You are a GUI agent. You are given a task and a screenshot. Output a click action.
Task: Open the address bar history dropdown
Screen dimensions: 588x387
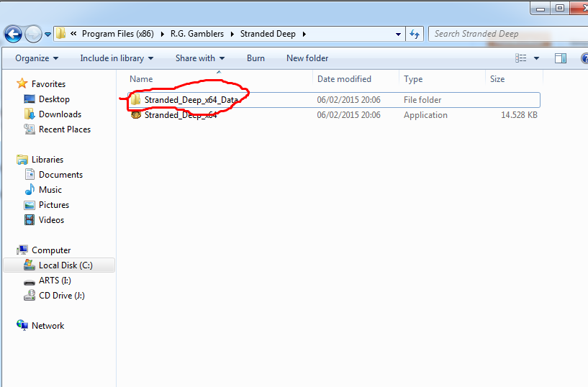pos(398,34)
